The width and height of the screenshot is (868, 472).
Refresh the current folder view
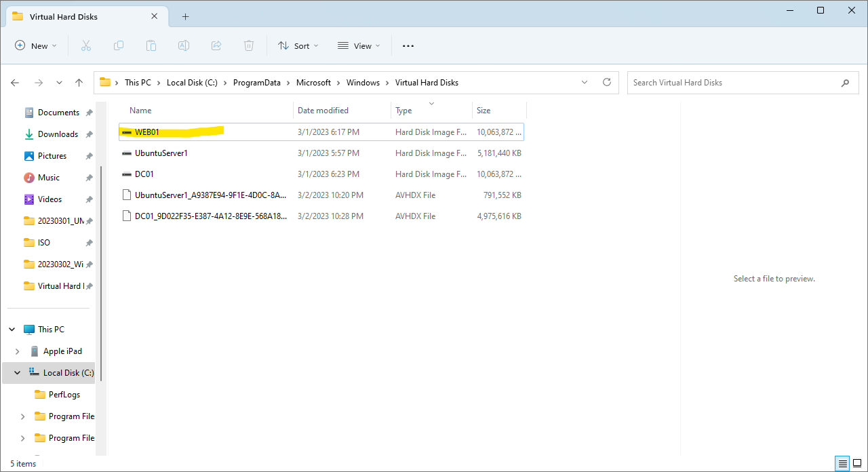click(x=607, y=82)
